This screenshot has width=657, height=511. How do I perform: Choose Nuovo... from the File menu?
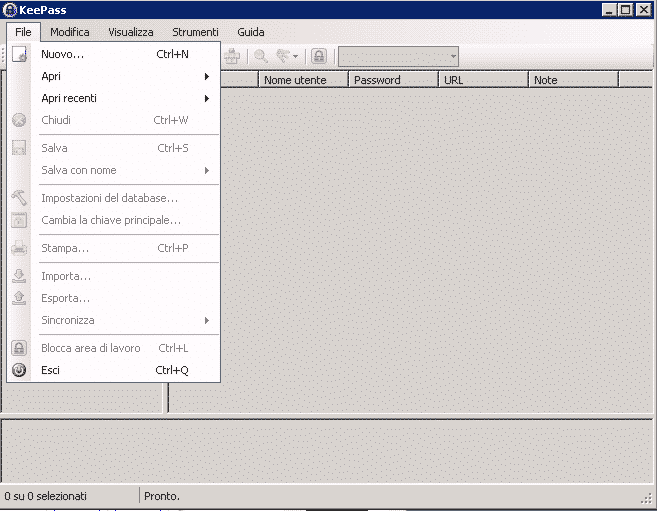114,54
